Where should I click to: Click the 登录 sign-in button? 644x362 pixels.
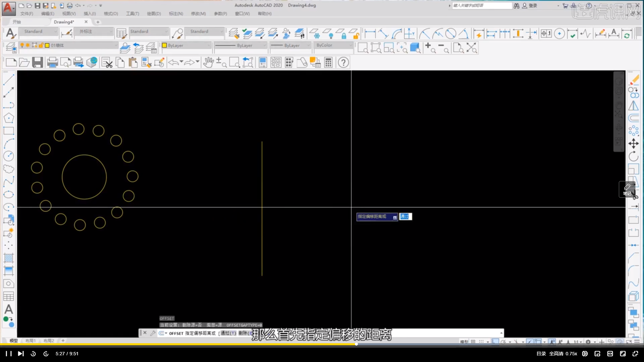tap(530, 6)
